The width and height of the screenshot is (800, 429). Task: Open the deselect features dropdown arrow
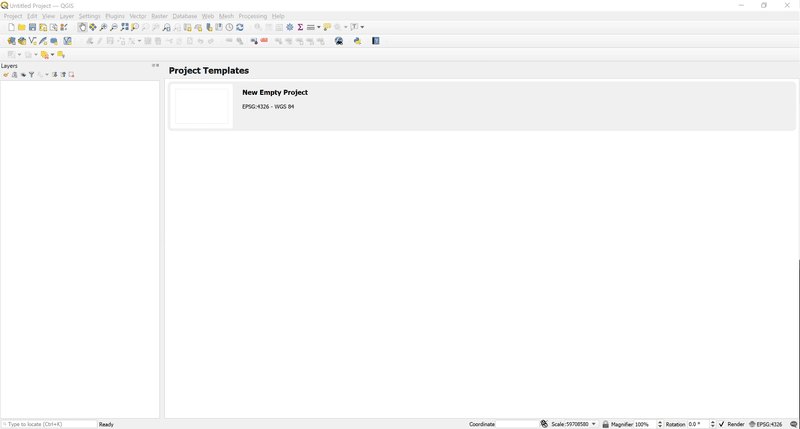pos(52,55)
